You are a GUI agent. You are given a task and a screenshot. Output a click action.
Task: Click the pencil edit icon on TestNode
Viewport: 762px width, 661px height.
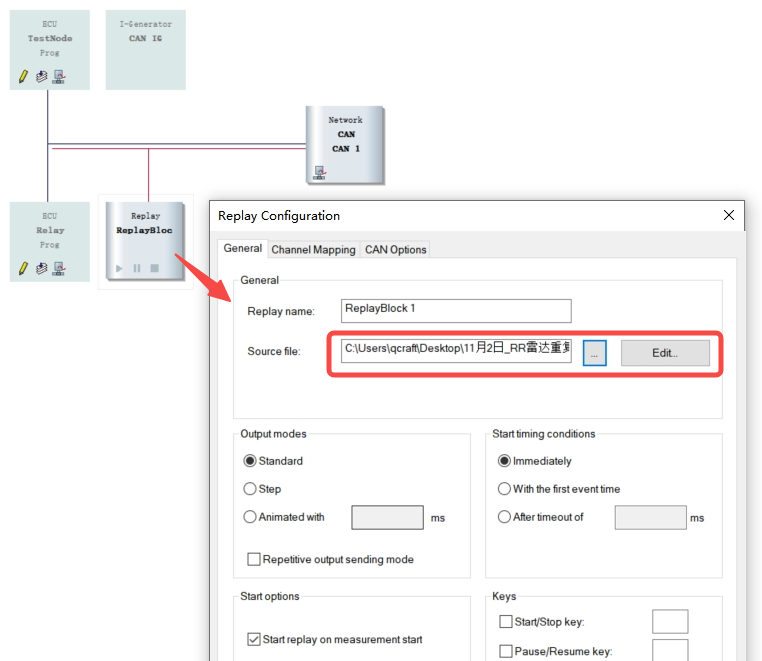click(x=24, y=76)
